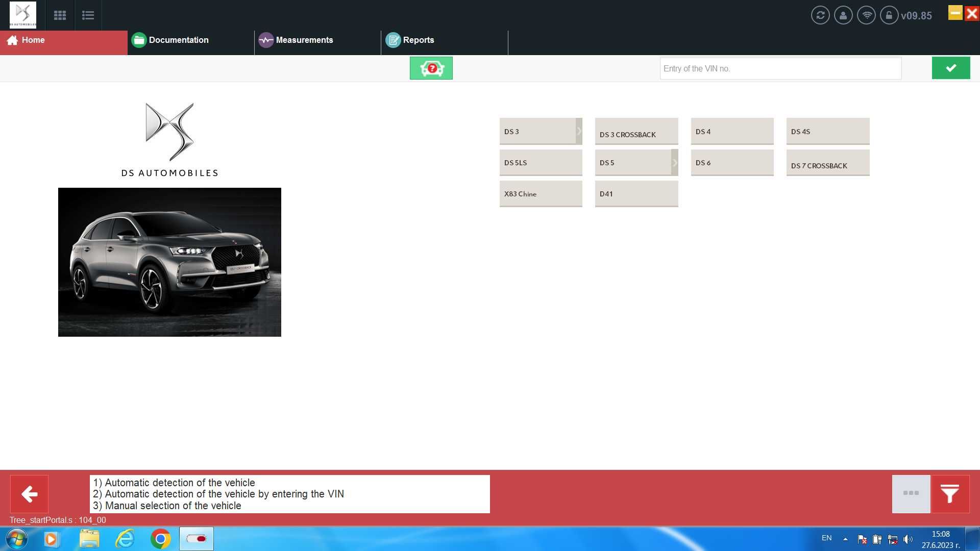Viewport: 980px width, 551px height.
Task: Expand the DS 3 submenu arrow
Action: click(x=579, y=131)
